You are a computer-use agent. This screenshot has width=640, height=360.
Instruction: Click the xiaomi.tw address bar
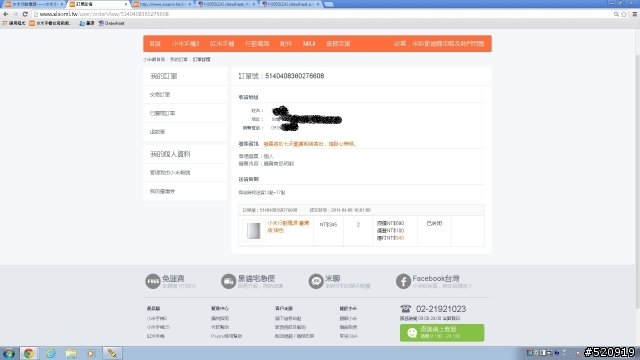pos(322,14)
